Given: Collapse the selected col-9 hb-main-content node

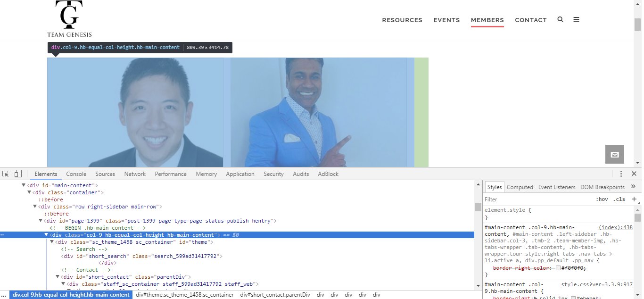Looking at the screenshot, I should tap(46, 235).
